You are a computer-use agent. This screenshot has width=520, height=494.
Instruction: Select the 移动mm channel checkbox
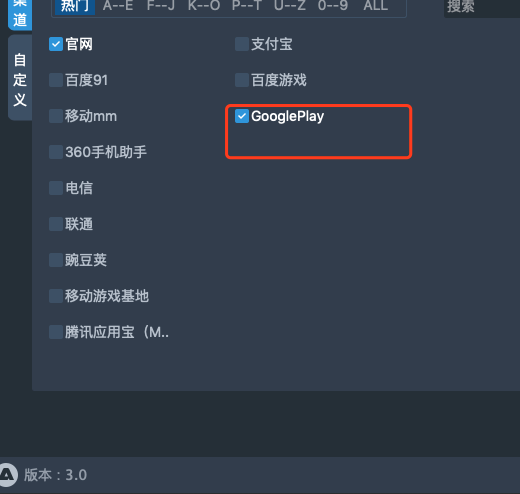coord(56,116)
